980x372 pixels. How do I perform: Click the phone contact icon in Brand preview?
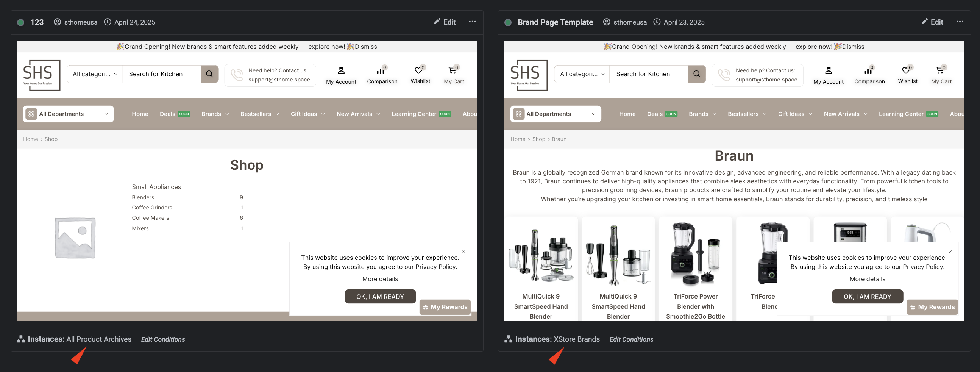click(x=724, y=75)
